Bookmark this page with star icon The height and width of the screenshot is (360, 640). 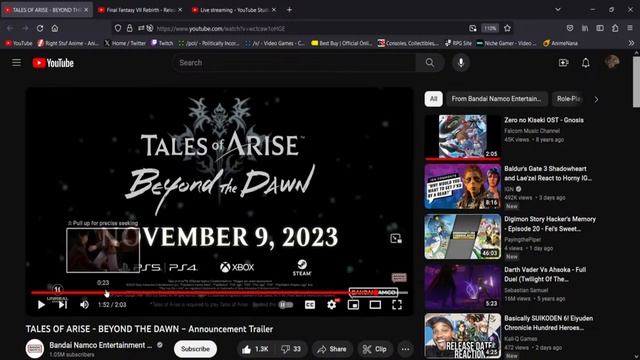(x=507, y=28)
